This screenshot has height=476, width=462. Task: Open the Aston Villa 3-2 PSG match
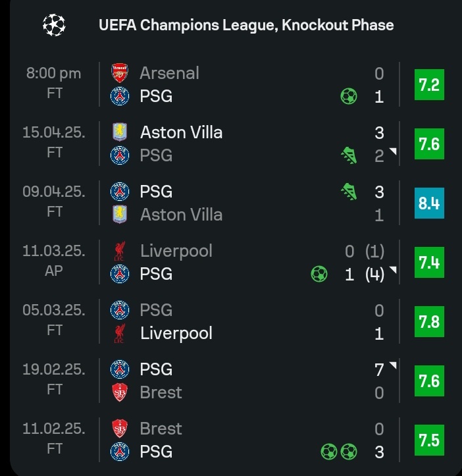point(250,144)
